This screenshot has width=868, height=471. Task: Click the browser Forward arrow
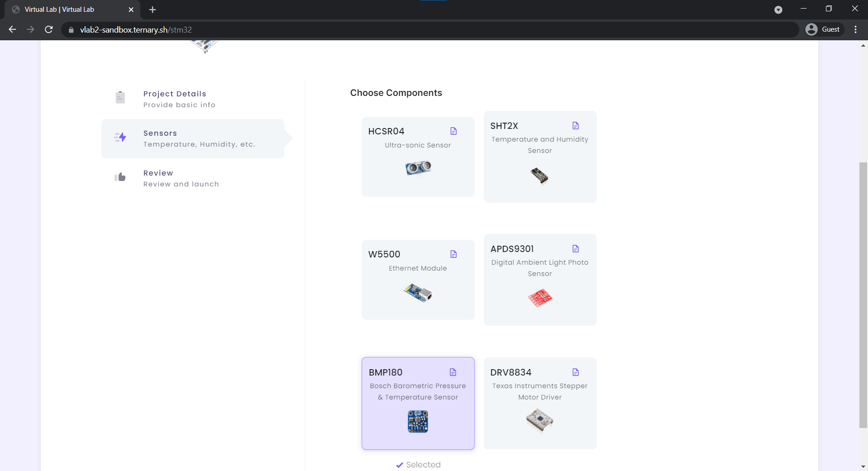(x=30, y=29)
